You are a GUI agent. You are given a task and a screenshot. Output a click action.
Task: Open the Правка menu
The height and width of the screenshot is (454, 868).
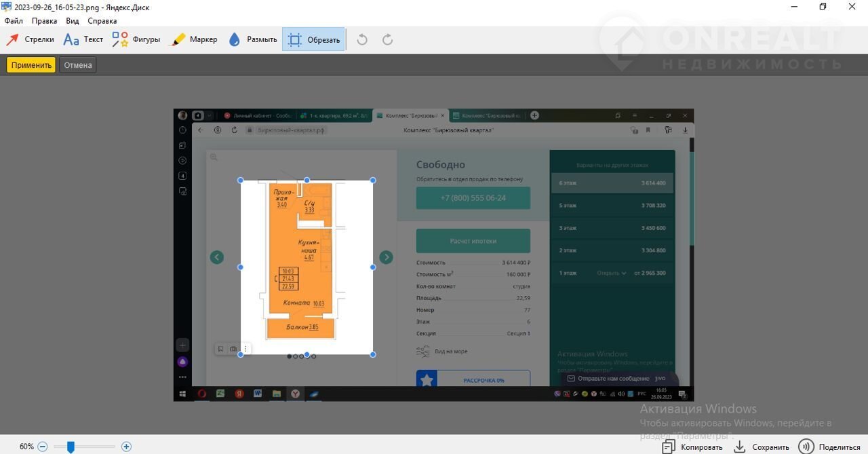44,21
